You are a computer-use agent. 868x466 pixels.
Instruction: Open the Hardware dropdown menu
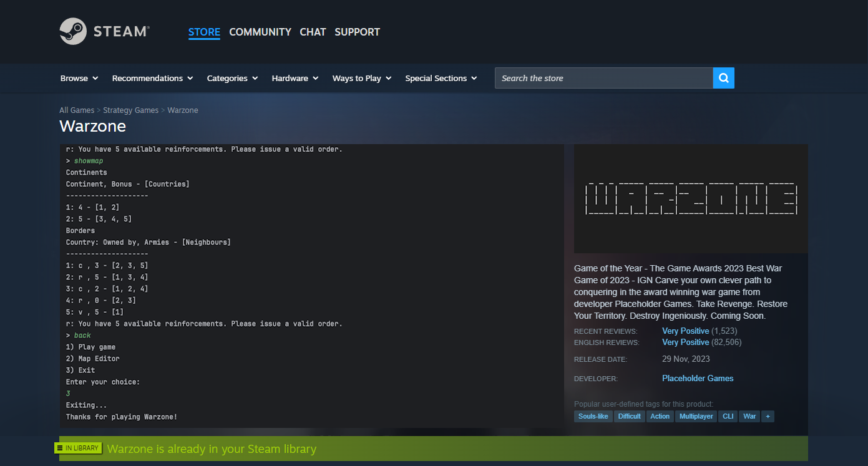click(295, 78)
